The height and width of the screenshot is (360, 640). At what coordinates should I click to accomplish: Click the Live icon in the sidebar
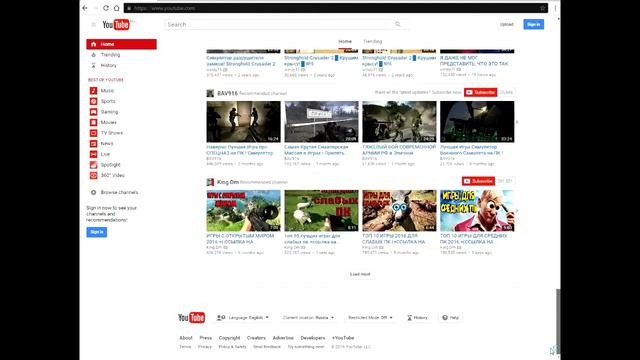point(93,154)
